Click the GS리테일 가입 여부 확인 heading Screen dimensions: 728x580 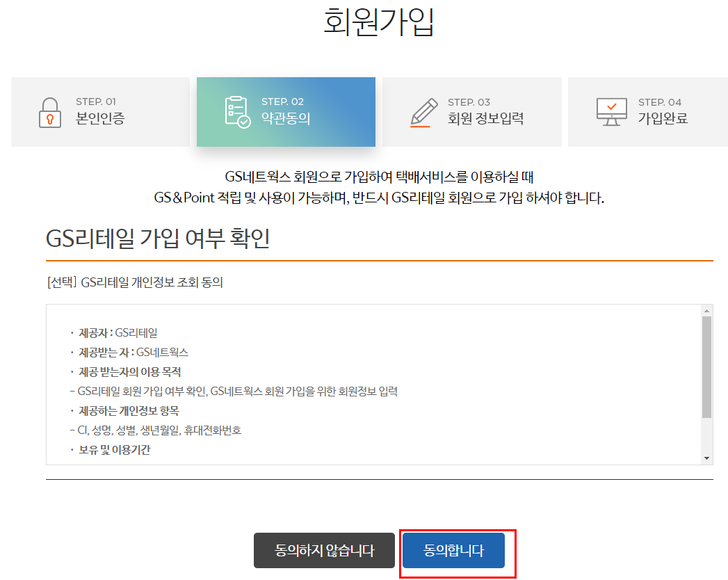point(158,239)
